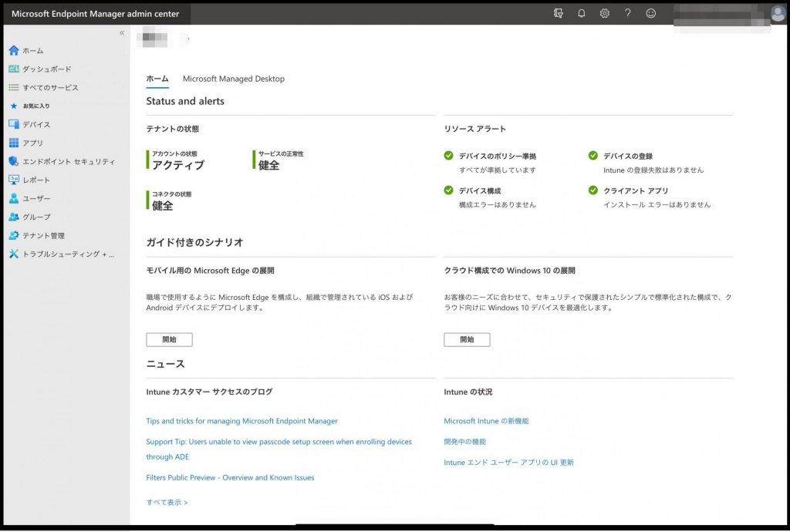790x532 pixels.
Task: Open トラブルシューティング in the sidebar
Action: coord(68,254)
